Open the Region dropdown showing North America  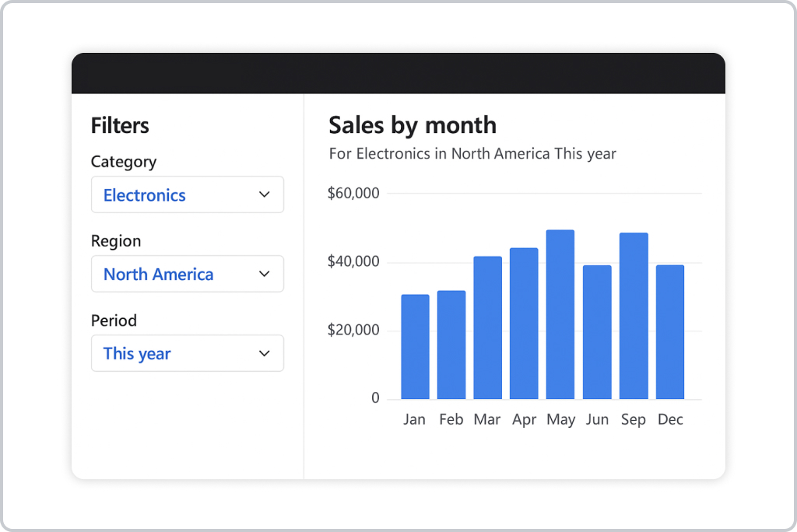click(187, 274)
